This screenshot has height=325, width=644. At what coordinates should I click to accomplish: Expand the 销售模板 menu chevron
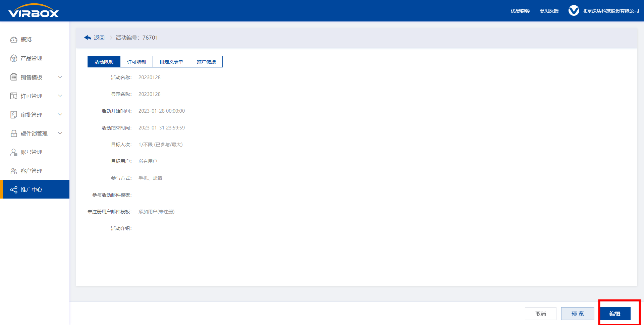click(x=60, y=77)
